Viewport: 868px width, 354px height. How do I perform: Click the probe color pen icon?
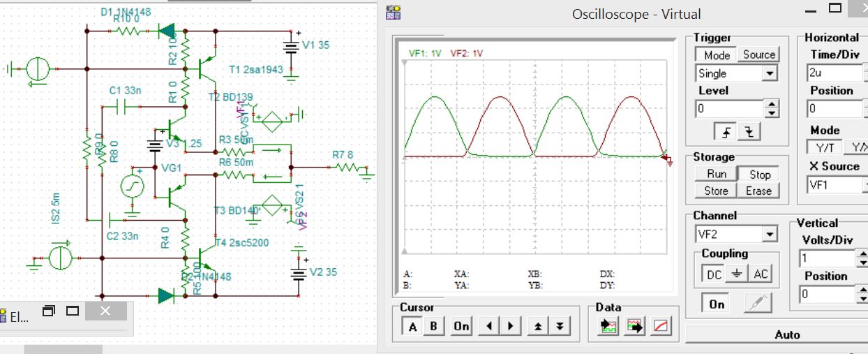(758, 304)
